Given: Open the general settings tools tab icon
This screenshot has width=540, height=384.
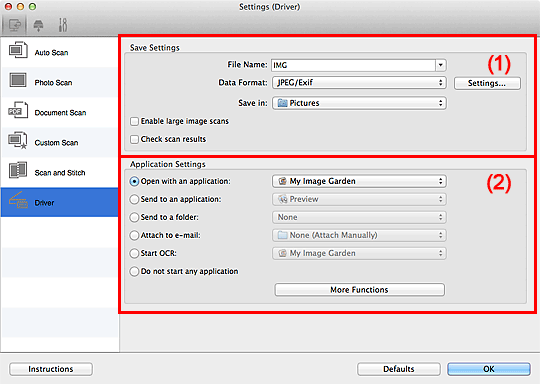Looking at the screenshot, I should [63, 25].
